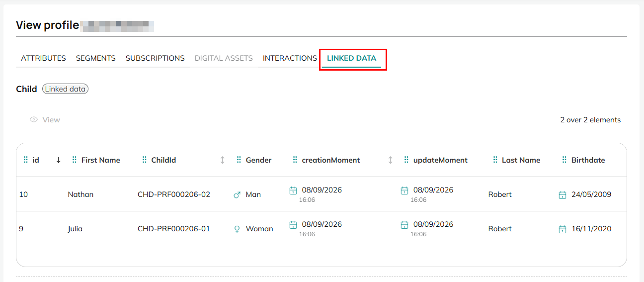Click the drag handle icon for Birthdate column

[564, 160]
